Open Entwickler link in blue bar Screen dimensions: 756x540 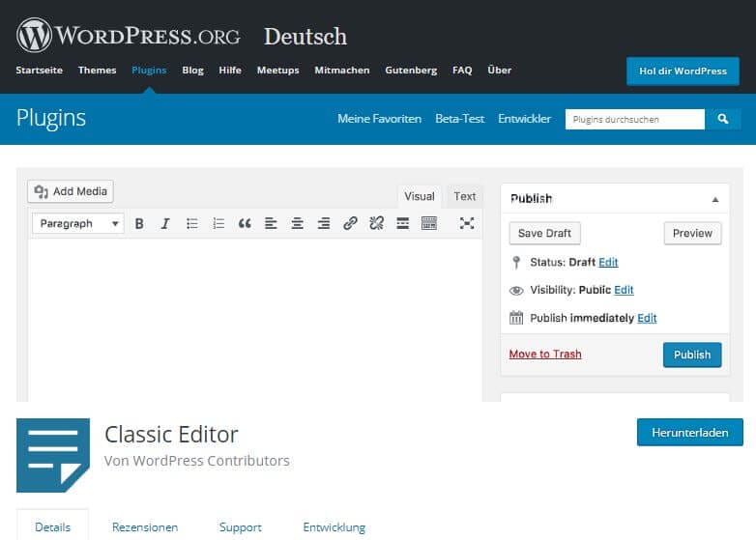pyautogui.click(x=525, y=119)
